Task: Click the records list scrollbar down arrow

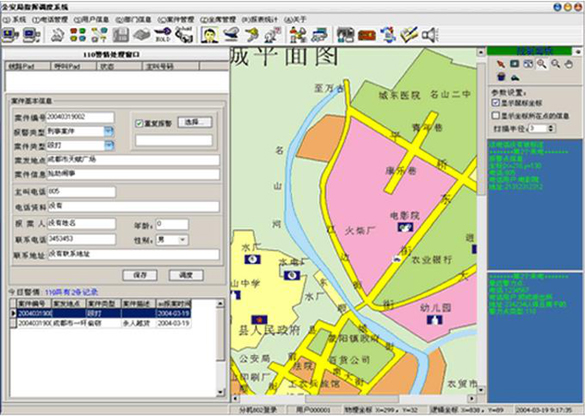Action: pyautogui.click(x=220, y=392)
